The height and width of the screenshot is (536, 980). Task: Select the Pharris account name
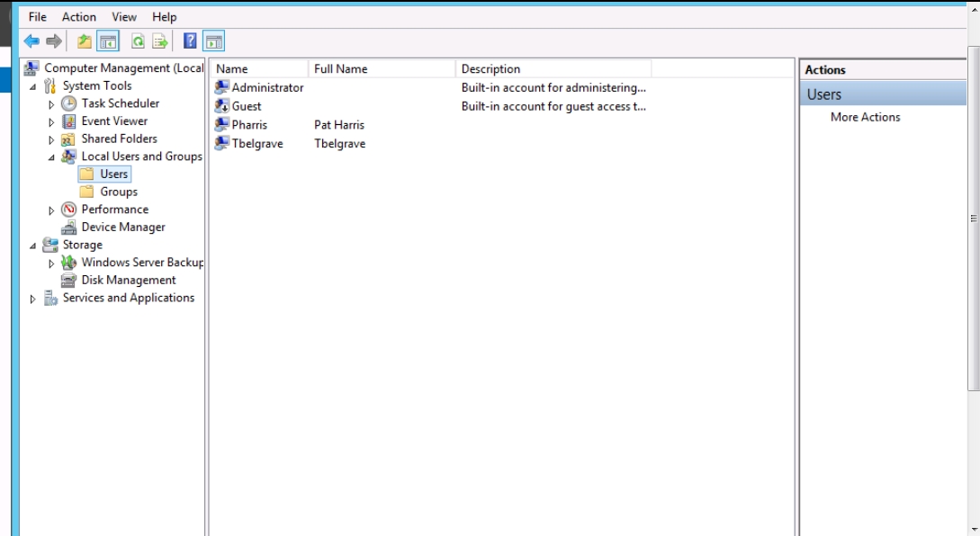(x=249, y=125)
